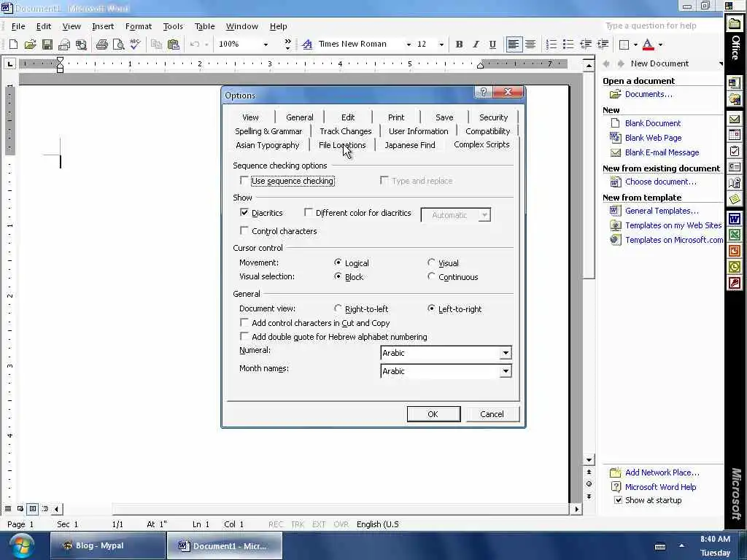Expand the Border style dropdown arrow
The height and width of the screenshot is (560, 747).
(x=635, y=44)
